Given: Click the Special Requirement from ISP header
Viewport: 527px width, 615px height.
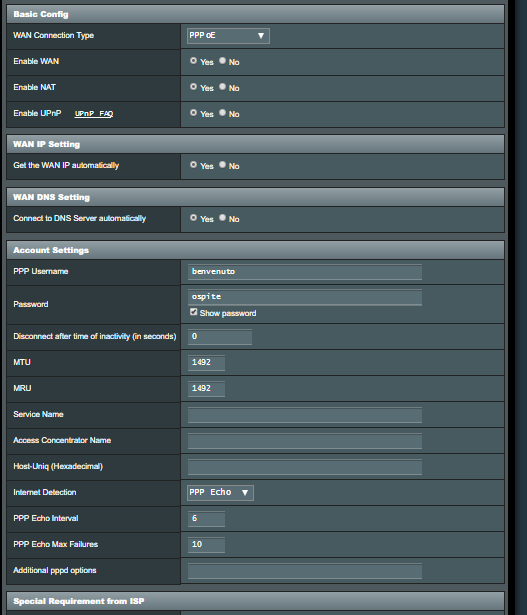Looking at the screenshot, I should (x=255, y=601).
